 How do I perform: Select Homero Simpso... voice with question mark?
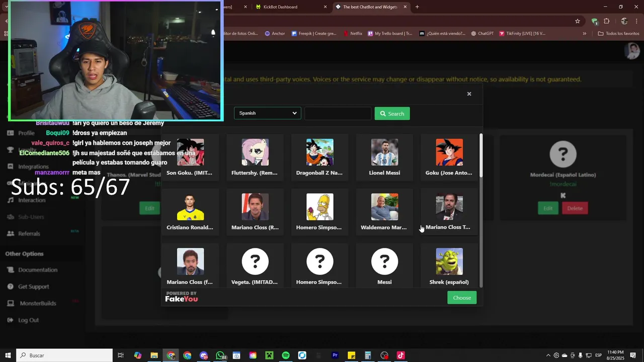(x=319, y=266)
